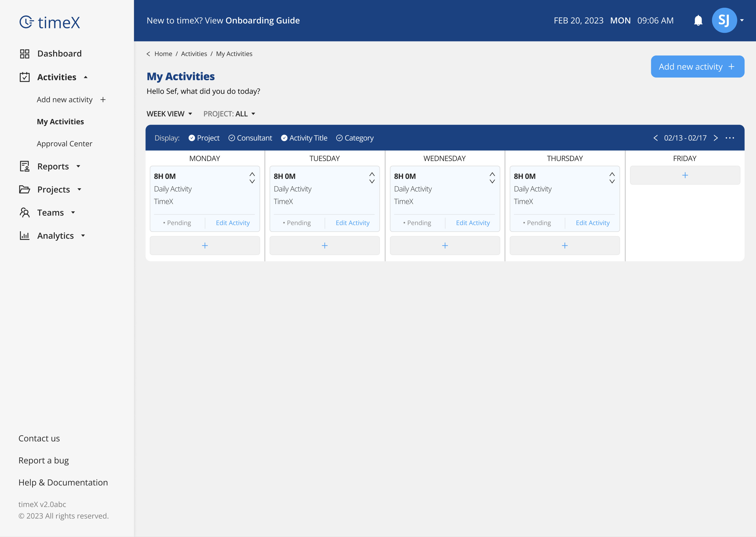Toggle the Category display checkbox

[x=339, y=138]
